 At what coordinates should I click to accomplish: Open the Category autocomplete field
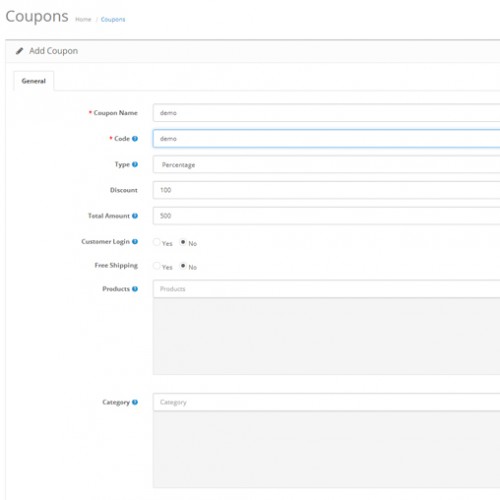pos(326,402)
